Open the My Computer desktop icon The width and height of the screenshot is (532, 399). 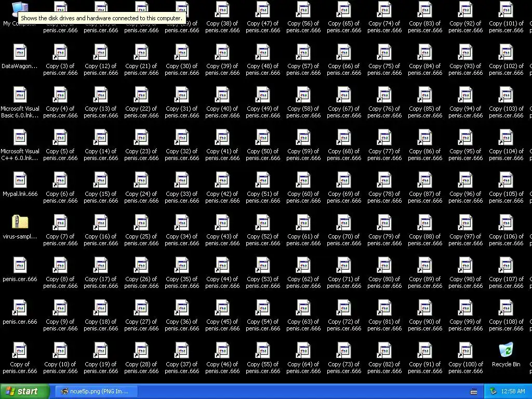point(20,9)
